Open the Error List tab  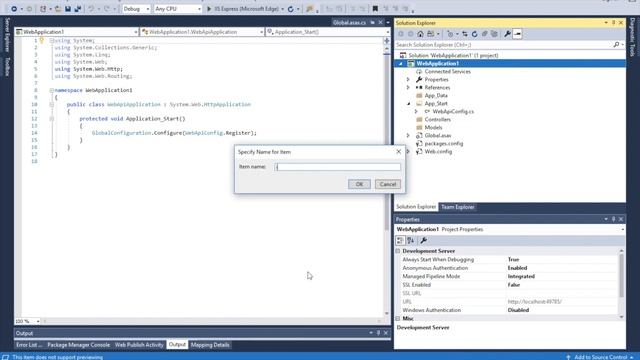(29, 345)
